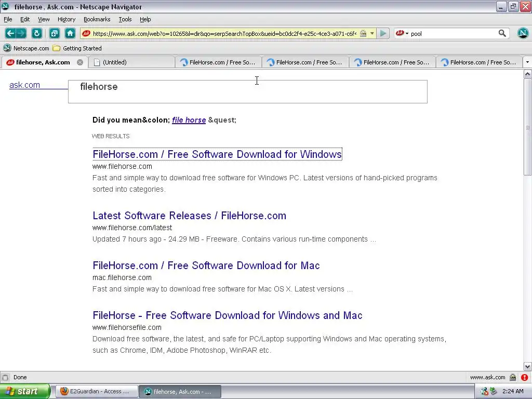The image size is (532, 399).
Task: Click the scrollbar up arrow
Action: click(528, 74)
